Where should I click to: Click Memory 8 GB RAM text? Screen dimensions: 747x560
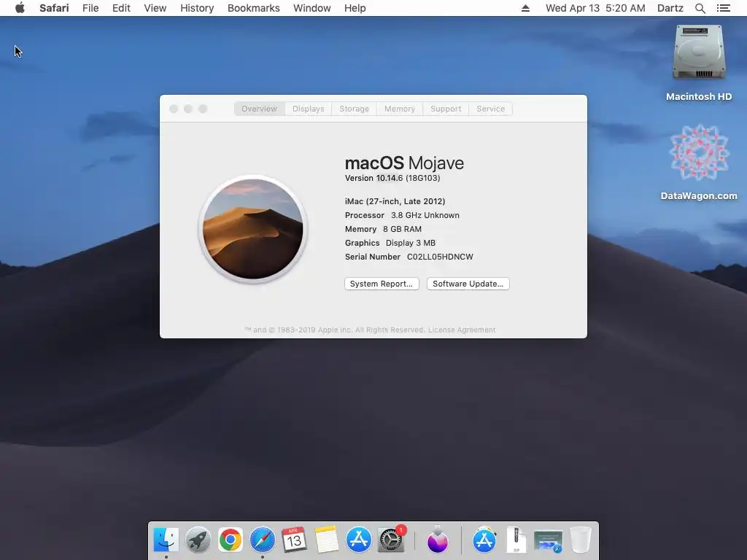[x=383, y=229]
